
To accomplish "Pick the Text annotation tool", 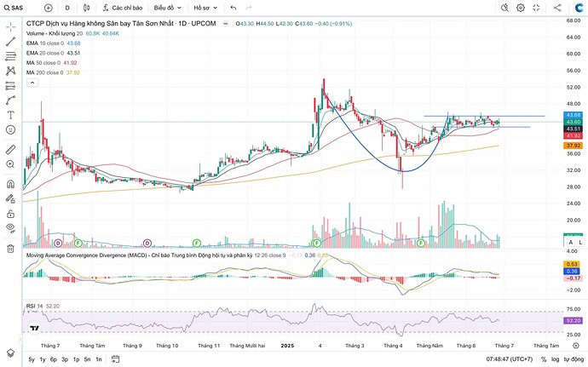I will coord(10,115).
